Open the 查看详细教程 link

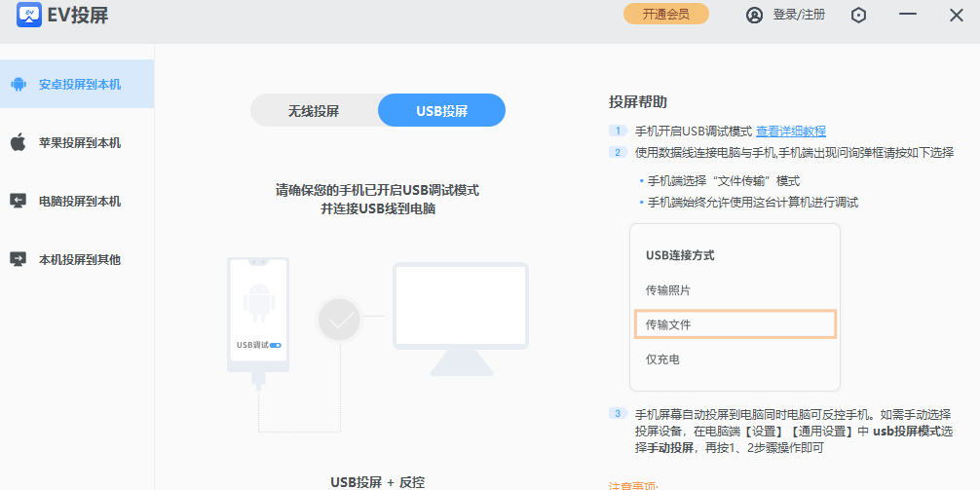coord(791,132)
